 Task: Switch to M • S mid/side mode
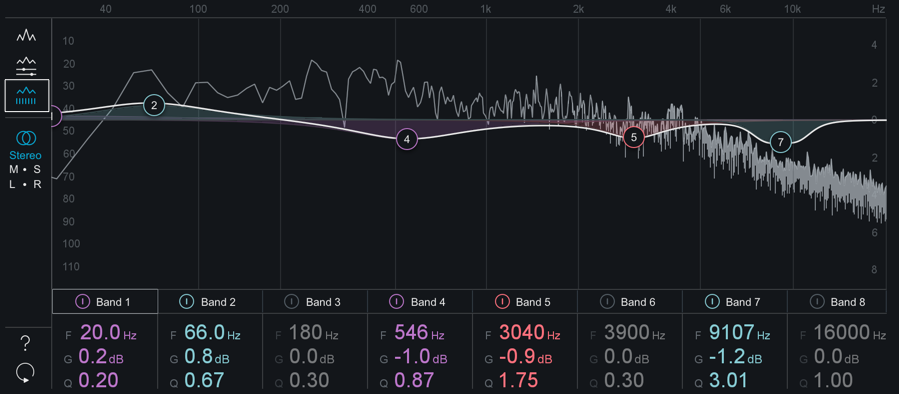pos(25,170)
